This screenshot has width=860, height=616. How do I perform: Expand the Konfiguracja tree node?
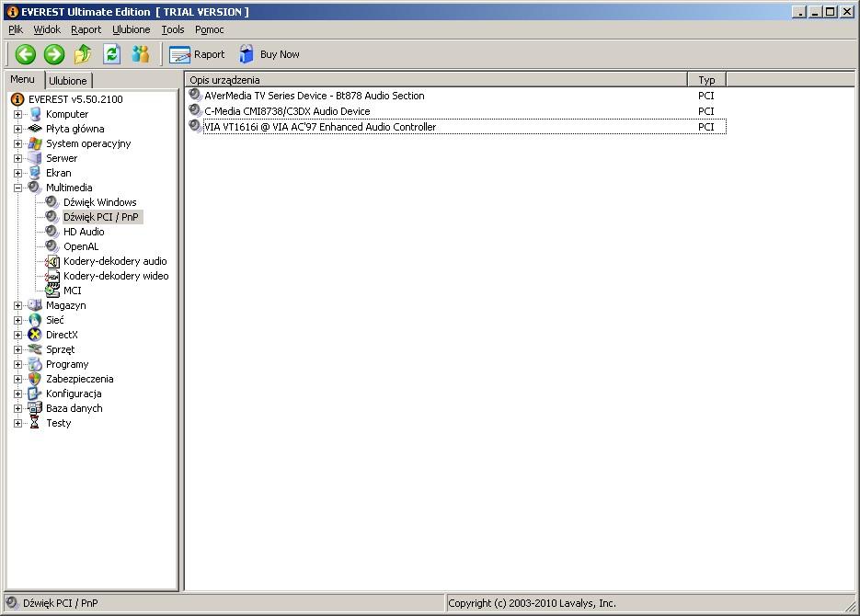click(17, 394)
